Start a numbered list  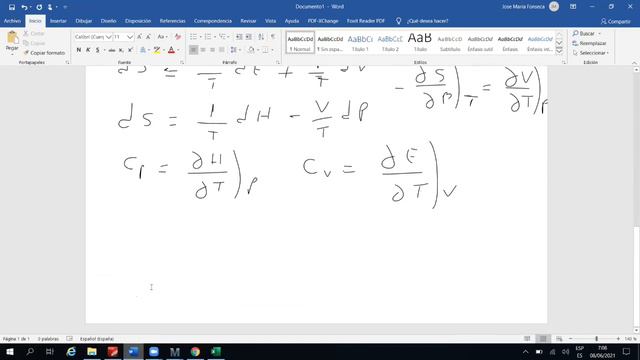pyautogui.click(x=208, y=37)
